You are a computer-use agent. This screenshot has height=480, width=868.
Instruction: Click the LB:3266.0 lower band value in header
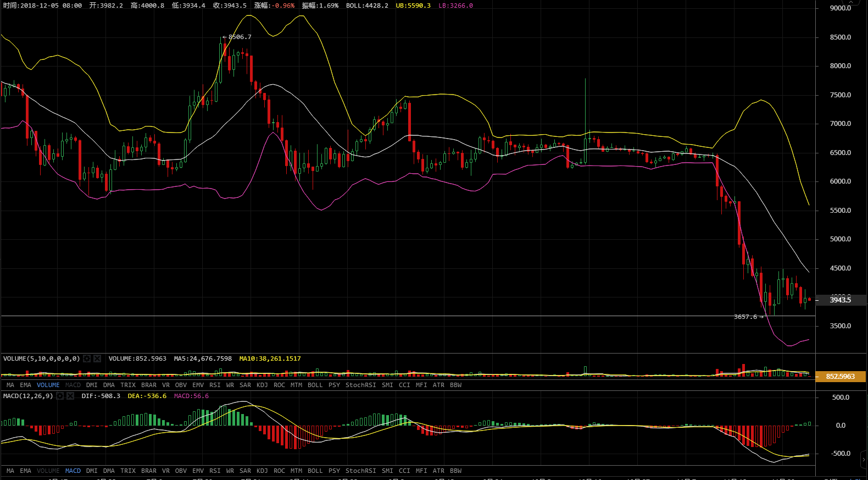[455, 5]
